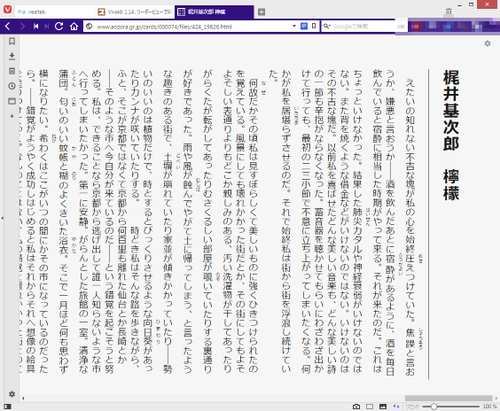Screen dimensions: 500x411
Task: Reset zoom with リセット button
Action: [x=412, y=407]
